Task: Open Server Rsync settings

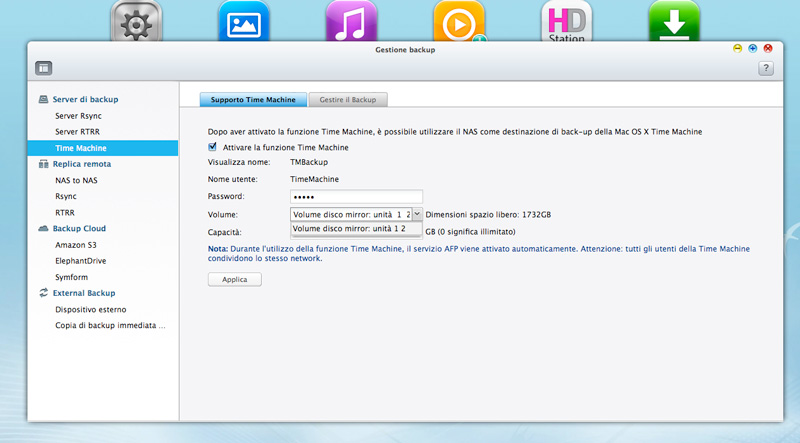Action: point(78,116)
